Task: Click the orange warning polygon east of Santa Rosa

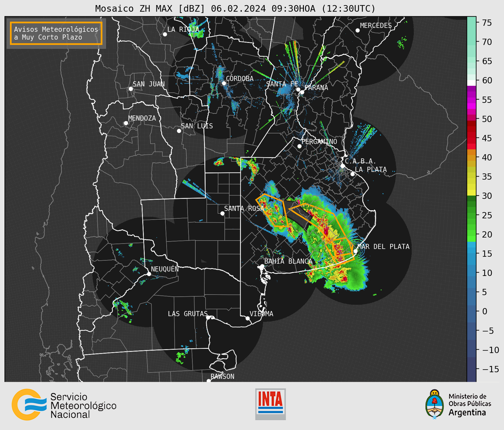Action: click(272, 210)
